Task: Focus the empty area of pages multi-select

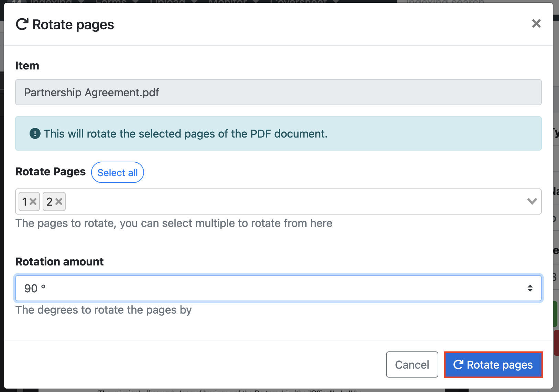Action: tap(292, 202)
